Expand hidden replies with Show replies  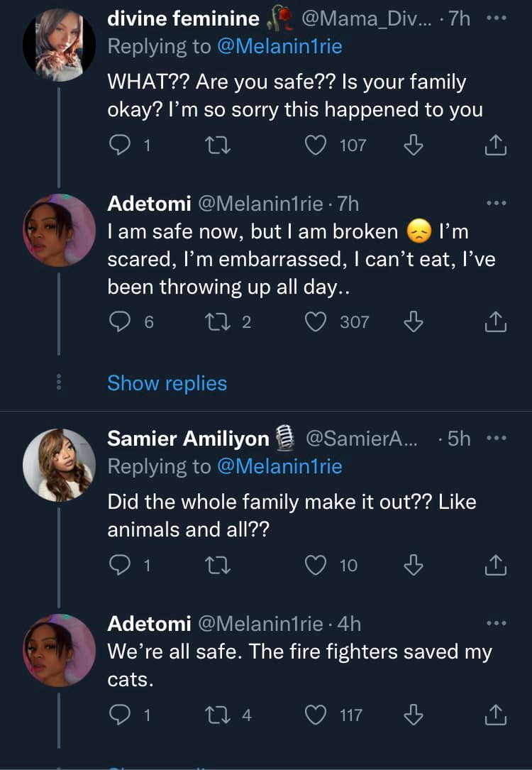(x=167, y=383)
